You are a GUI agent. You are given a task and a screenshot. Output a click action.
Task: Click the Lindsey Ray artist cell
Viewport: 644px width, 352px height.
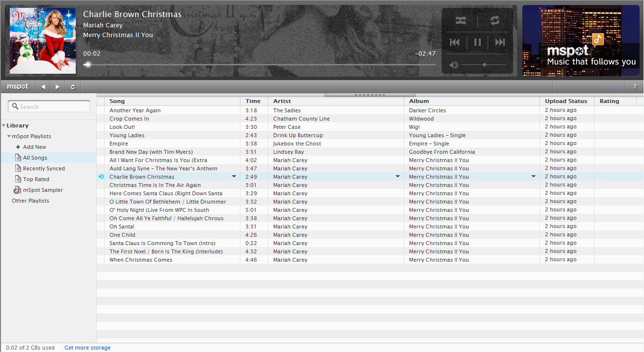(x=336, y=152)
